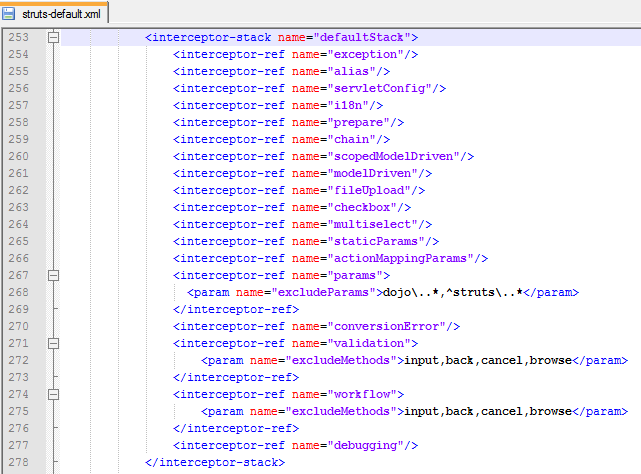Viewport: 641px width, 474px height.
Task: Collapse the params interceptor-ref fold at line 267
Action: tap(54, 275)
